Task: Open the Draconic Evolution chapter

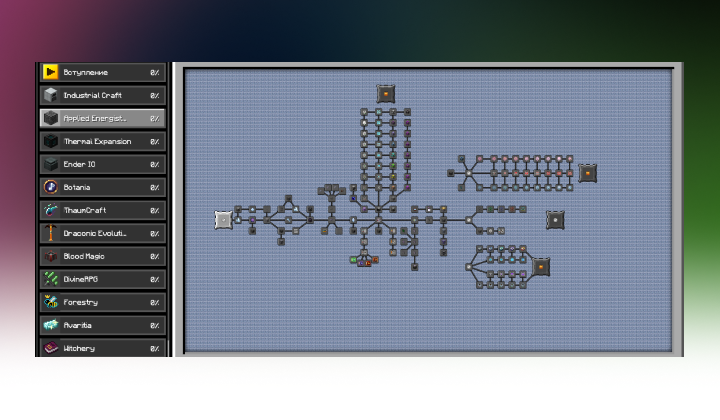Action: (x=100, y=233)
